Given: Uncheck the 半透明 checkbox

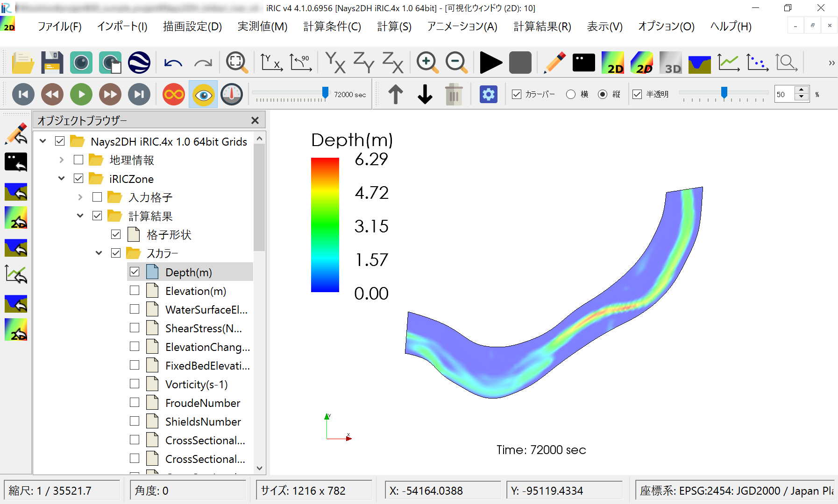Looking at the screenshot, I should 637,94.
